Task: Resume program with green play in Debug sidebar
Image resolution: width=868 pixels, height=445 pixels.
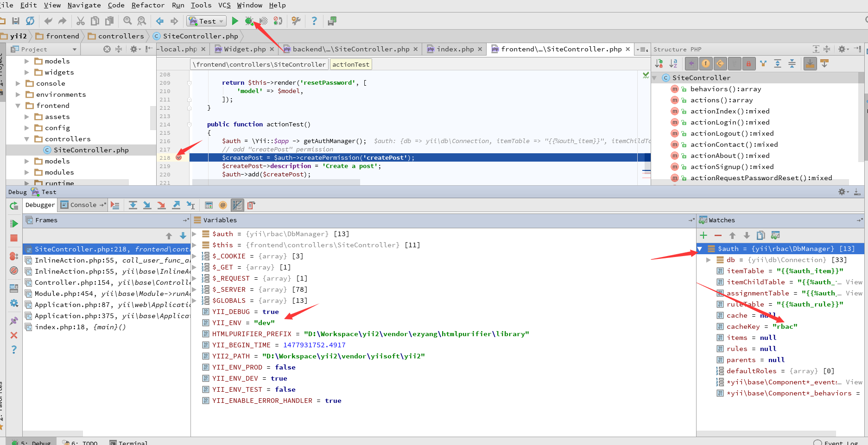Action: tap(14, 224)
